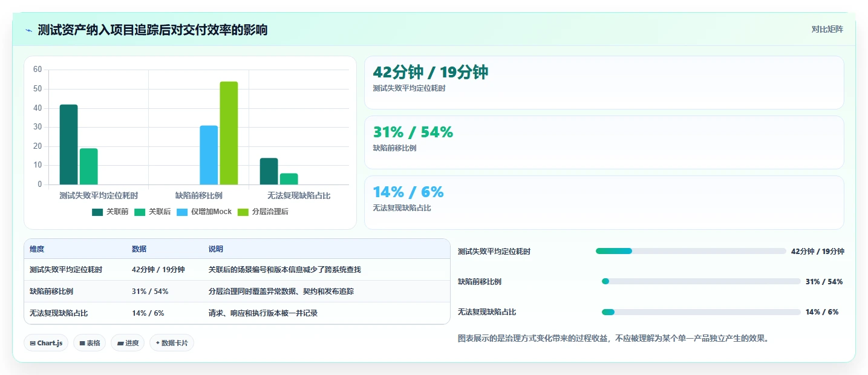868x375 pixels.
Task: Click the 测试失败平均定位耗时 progress bar
Action: [691, 251]
